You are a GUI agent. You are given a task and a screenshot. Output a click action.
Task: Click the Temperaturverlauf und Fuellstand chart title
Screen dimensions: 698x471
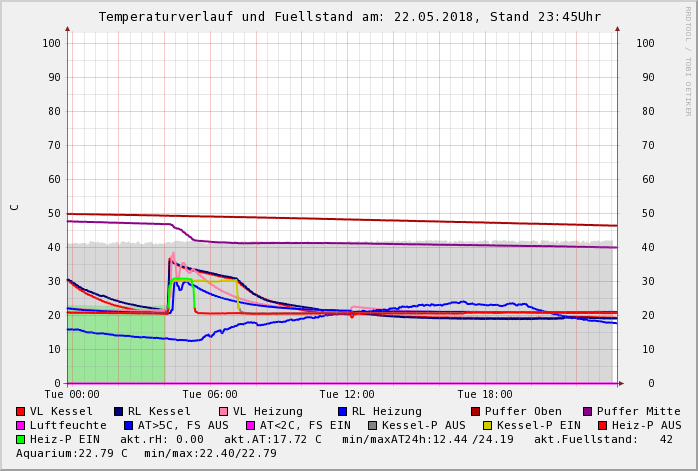pos(349,17)
